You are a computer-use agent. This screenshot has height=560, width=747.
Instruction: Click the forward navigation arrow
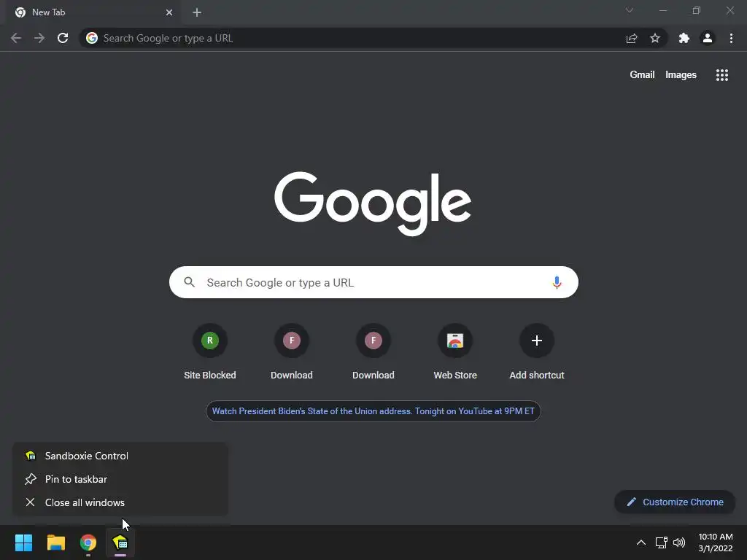coord(39,38)
